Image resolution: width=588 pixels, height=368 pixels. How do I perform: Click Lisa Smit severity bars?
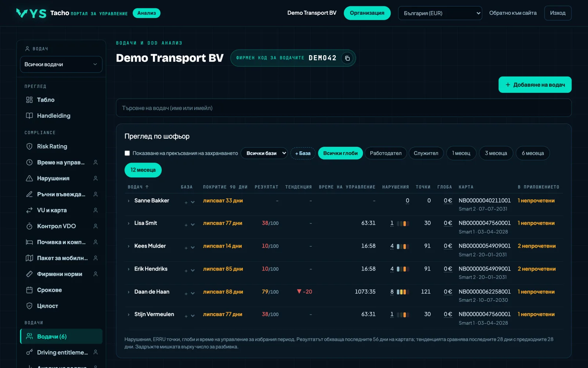403,223
